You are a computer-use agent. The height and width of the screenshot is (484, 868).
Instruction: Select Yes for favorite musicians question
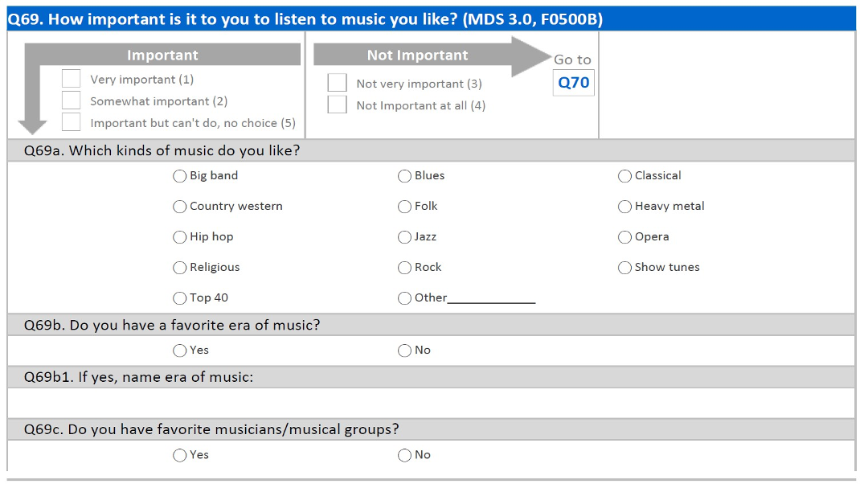(x=180, y=454)
